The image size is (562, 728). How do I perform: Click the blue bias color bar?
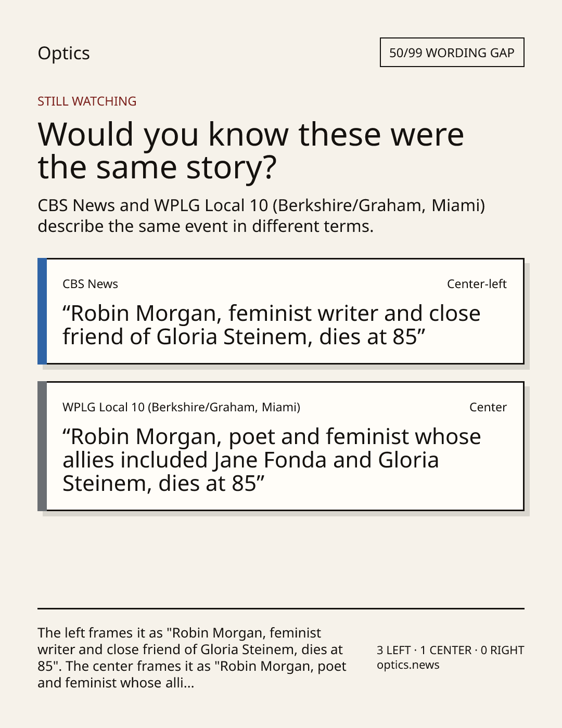click(42, 311)
